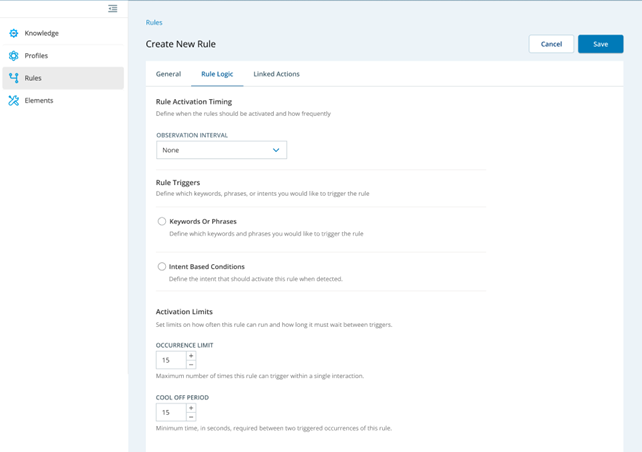Open the Observation Interval dropdown
This screenshot has height=452, width=642.
(221, 150)
